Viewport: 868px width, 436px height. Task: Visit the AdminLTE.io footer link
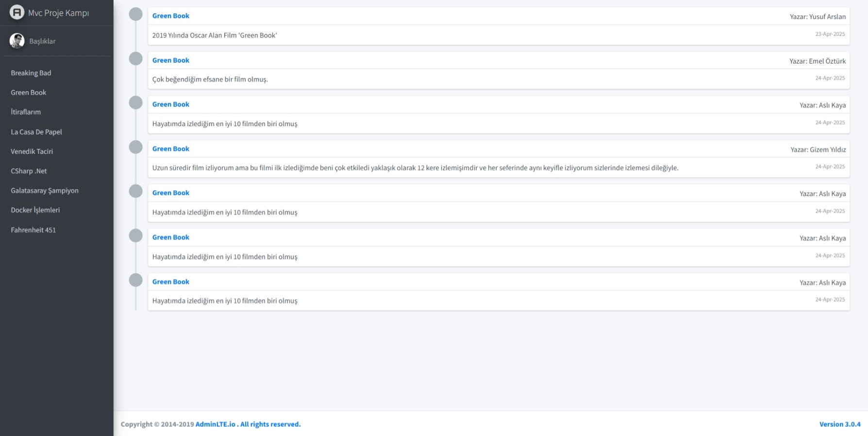coord(216,424)
